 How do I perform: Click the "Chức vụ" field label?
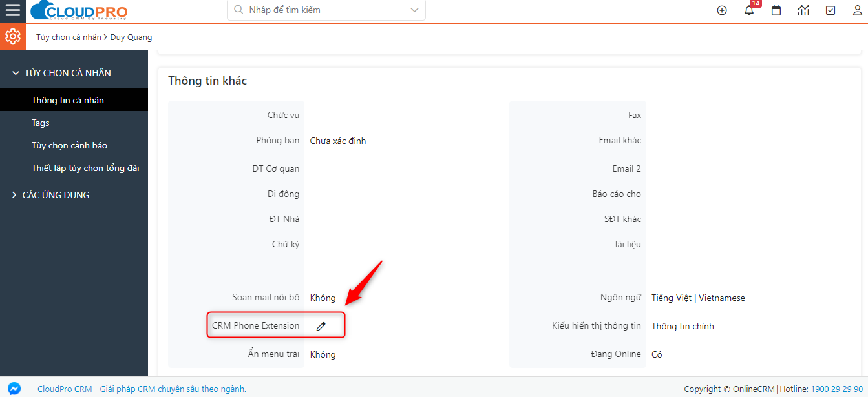[x=284, y=115]
